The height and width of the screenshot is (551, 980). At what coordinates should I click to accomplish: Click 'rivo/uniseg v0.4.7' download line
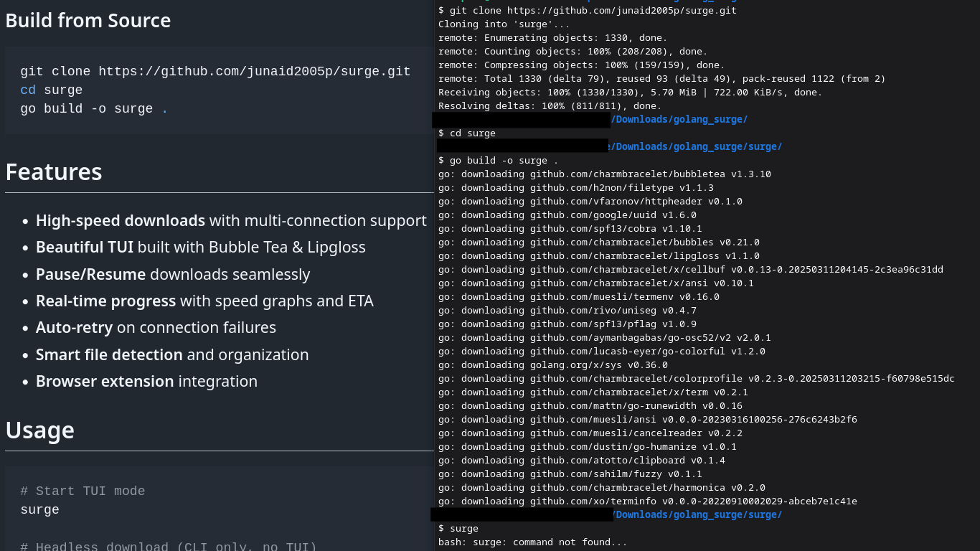click(567, 311)
